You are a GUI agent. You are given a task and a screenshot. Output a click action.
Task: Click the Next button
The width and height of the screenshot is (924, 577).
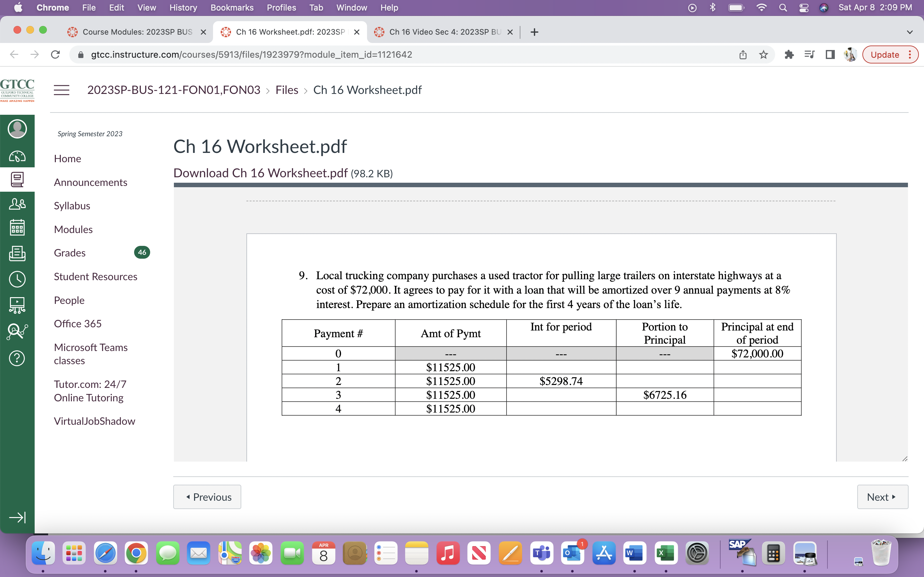click(x=882, y=497)
